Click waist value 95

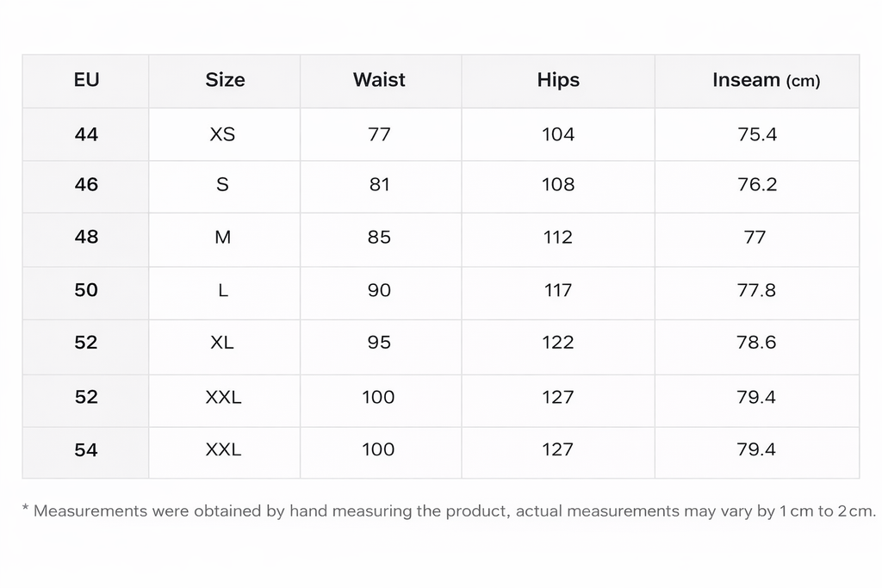pyautogui.click(x=379, y=343)
